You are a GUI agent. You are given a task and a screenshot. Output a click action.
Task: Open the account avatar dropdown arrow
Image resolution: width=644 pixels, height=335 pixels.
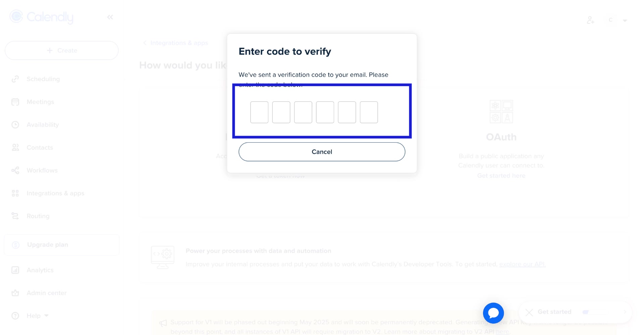coord(625,21)
